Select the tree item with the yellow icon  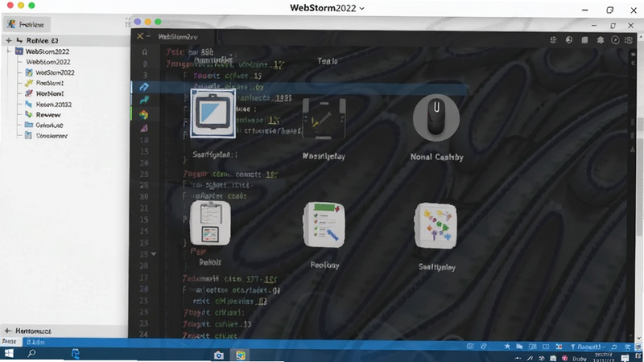coord(44,83)
